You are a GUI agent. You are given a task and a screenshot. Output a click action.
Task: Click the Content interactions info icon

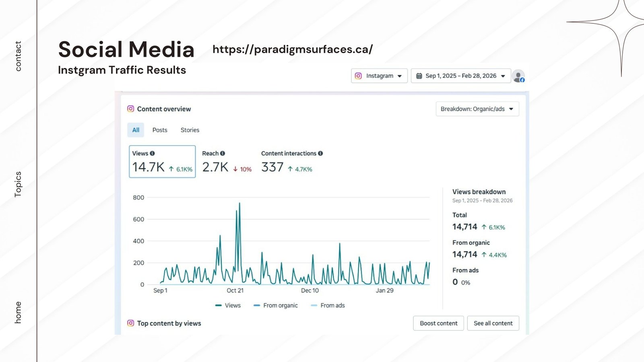click(x=320, y=153)
